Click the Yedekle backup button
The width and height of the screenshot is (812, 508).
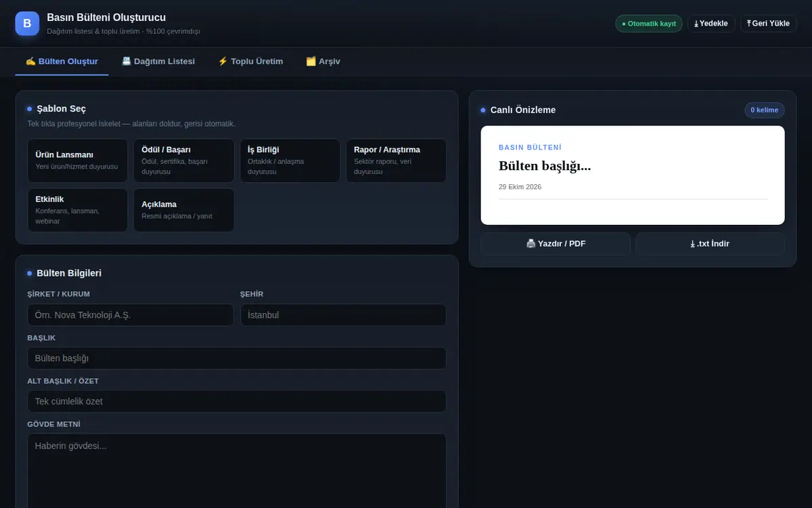coord(711,24)
